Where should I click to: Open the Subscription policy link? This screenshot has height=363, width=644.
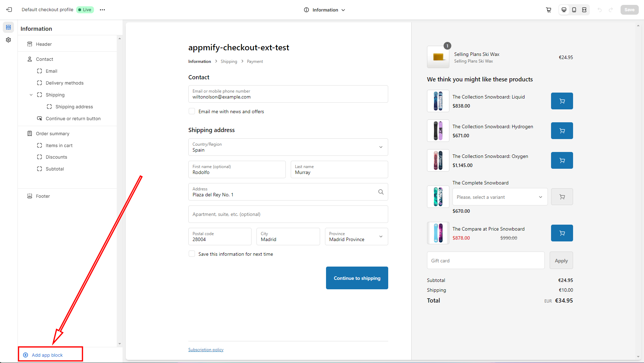click(206, 350)
